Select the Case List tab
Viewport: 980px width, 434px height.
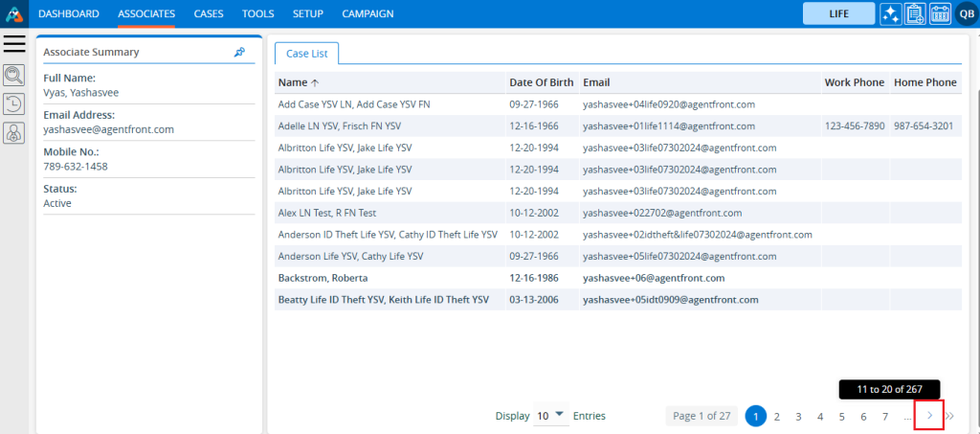[x=306, y=54]
